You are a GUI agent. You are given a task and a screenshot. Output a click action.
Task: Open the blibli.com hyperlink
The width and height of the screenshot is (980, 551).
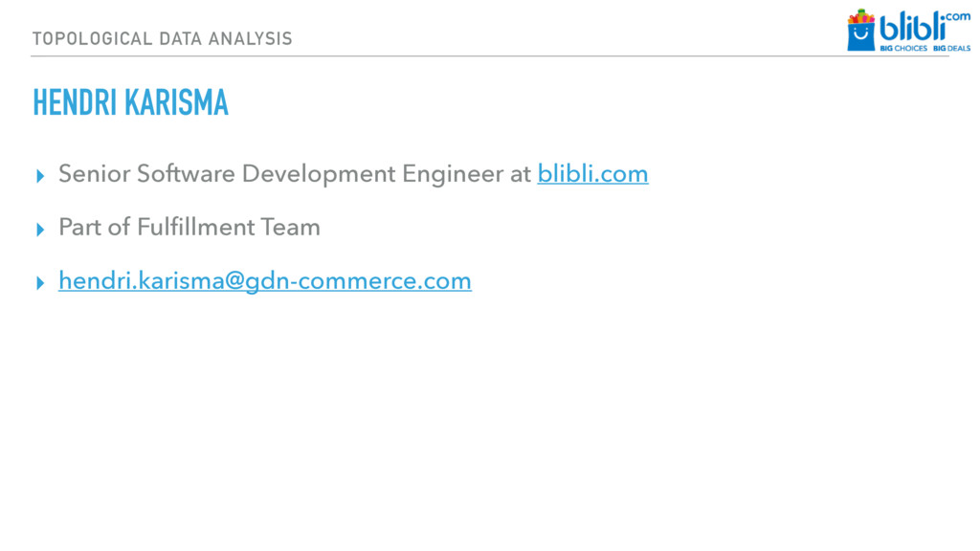592,174
